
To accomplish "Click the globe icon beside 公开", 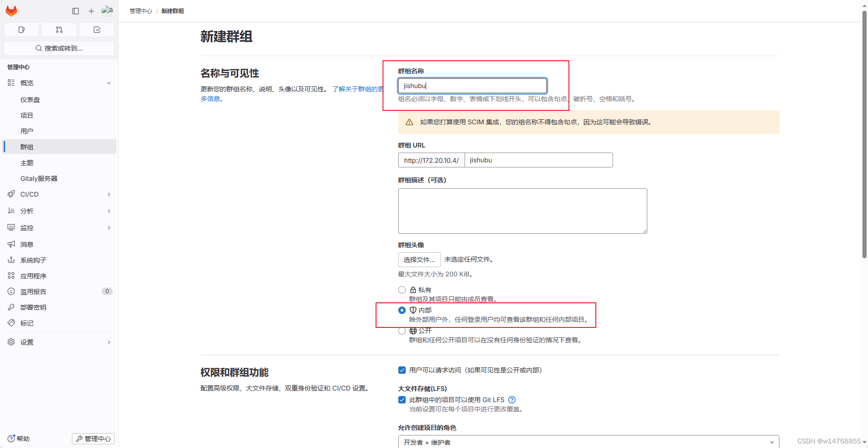I will click(x=413, y=331).
